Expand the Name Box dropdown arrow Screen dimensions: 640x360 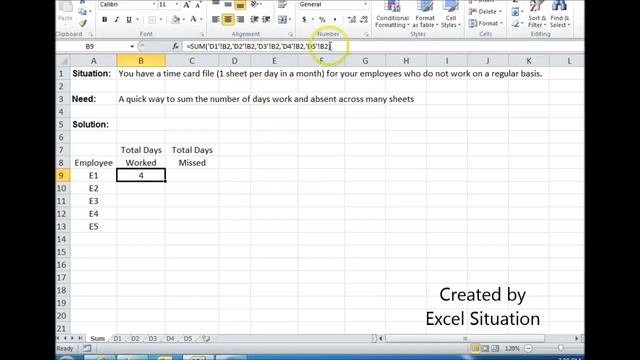click(x=132, y=47)
